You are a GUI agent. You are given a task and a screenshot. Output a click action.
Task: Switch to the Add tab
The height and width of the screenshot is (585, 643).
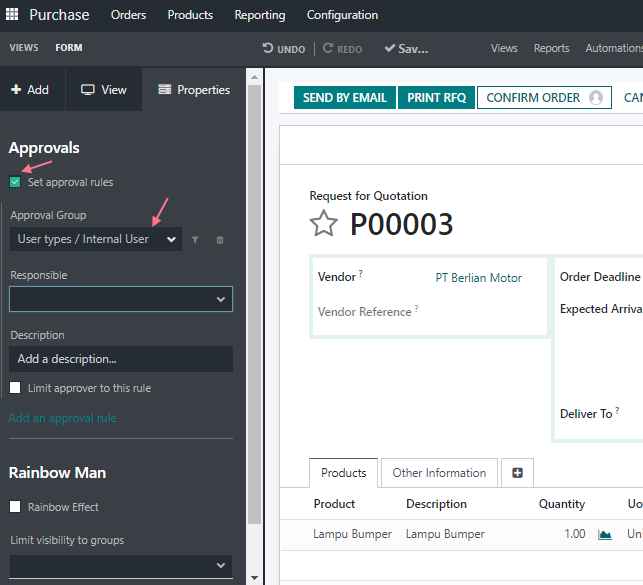coord(30,89)
